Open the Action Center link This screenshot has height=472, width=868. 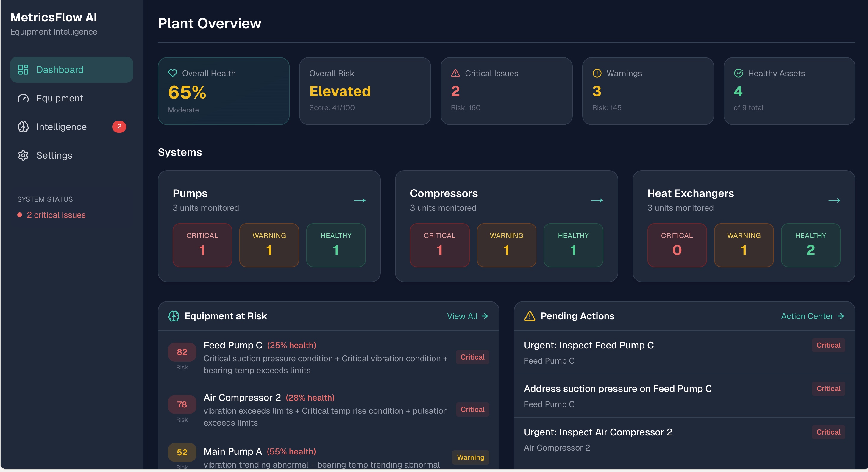point(812,316)
